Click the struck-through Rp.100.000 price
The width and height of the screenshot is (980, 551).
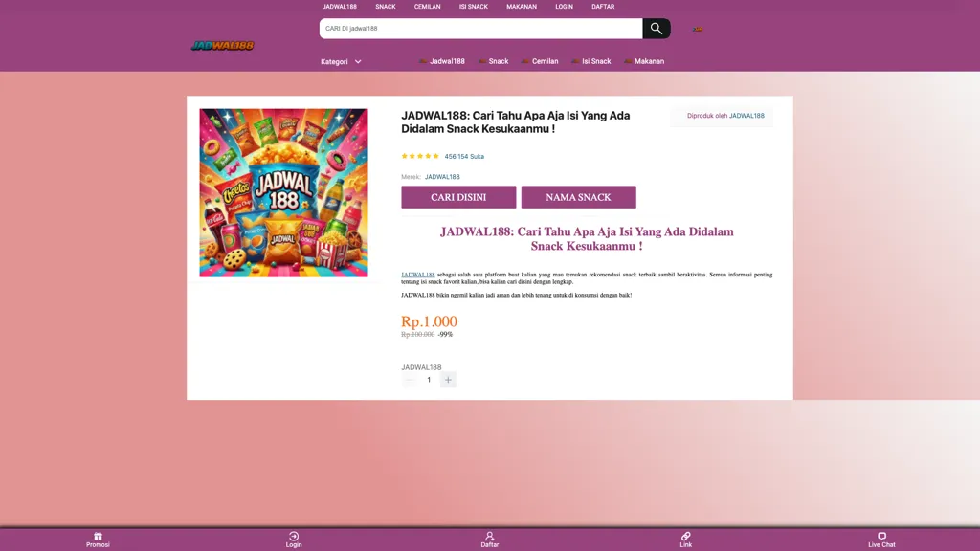click(x=418, y=334)
